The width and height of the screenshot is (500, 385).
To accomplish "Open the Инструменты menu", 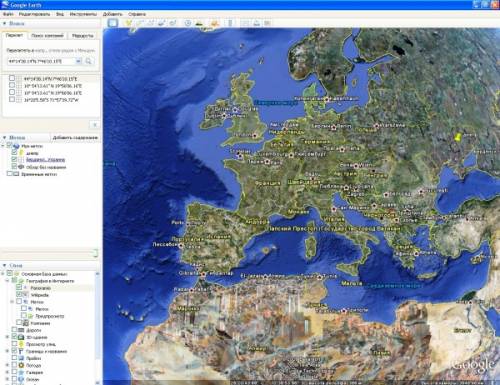I will [x=83, y=14].
